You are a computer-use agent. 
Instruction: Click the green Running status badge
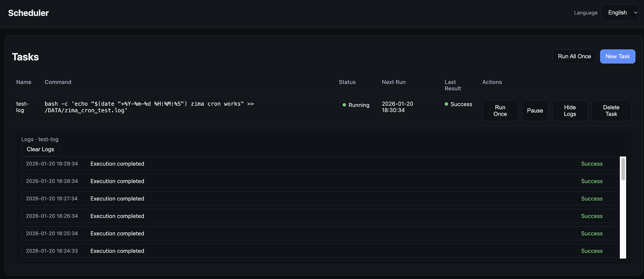[x=356, y=105]
